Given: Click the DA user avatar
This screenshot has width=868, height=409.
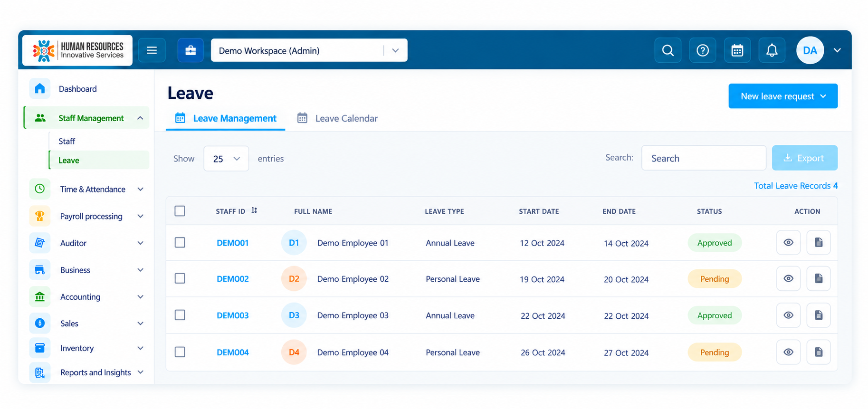Looking at the screenshot, I should coord(810,50).
